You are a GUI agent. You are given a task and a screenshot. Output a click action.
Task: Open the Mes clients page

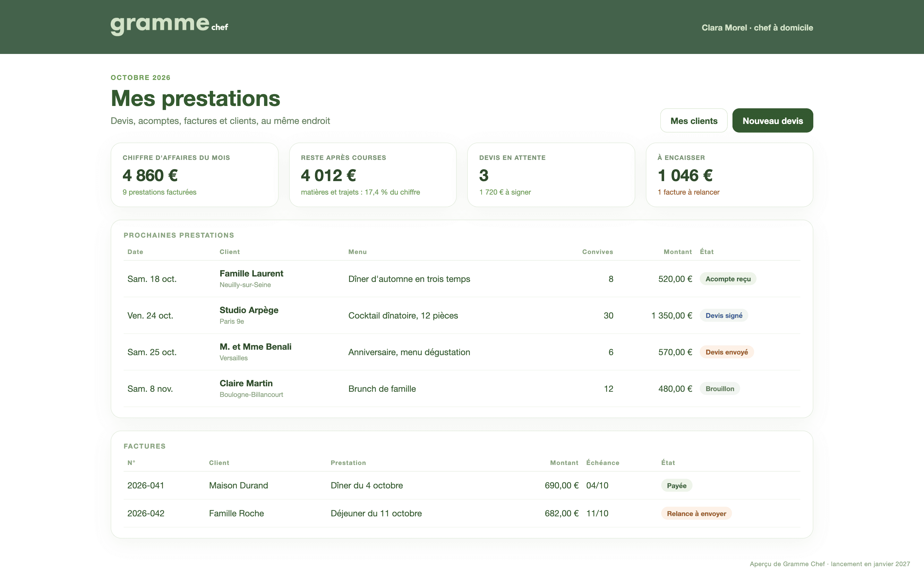694,121
